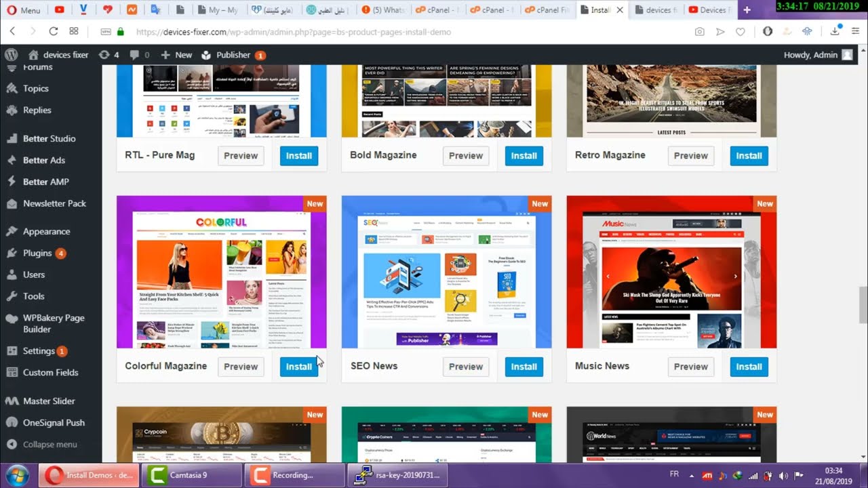Open the browser downloads icon
Image resolution: width=868 pixels, height=488 pixels.
pos(835,32)
